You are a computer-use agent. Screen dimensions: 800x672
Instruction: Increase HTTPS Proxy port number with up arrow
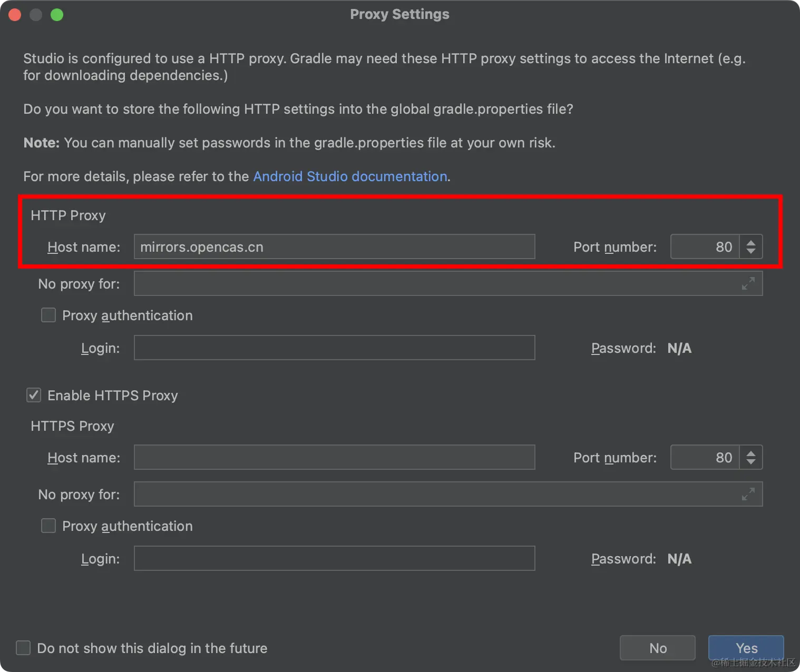coord(751,452)
